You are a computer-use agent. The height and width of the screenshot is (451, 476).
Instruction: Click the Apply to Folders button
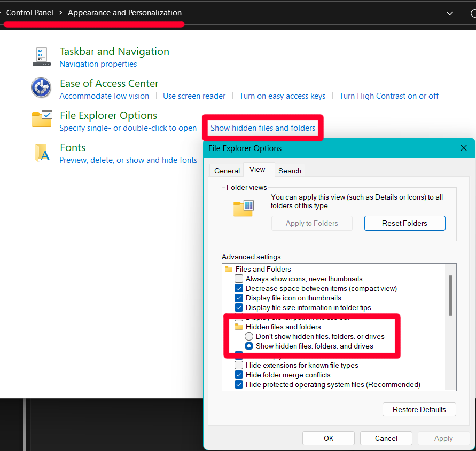coord(312,223)
